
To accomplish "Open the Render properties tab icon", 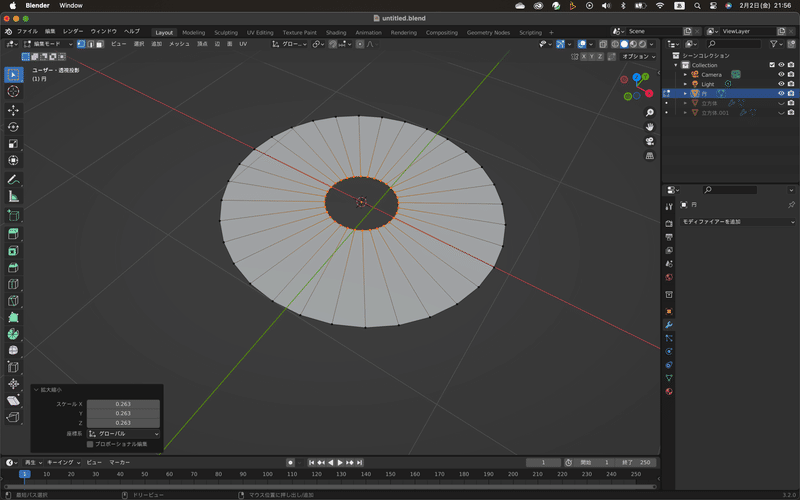I will pyautogui.click(x=669, y=223).
